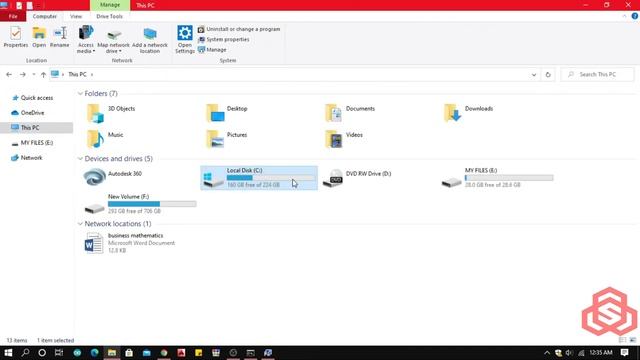Select the Videos folder
This screenshot has height=360, width=640.
[344, 139]
